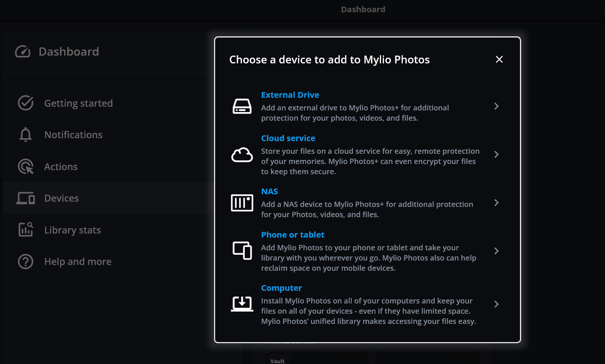Expand the Cloud service option chevron

(496, 155)
